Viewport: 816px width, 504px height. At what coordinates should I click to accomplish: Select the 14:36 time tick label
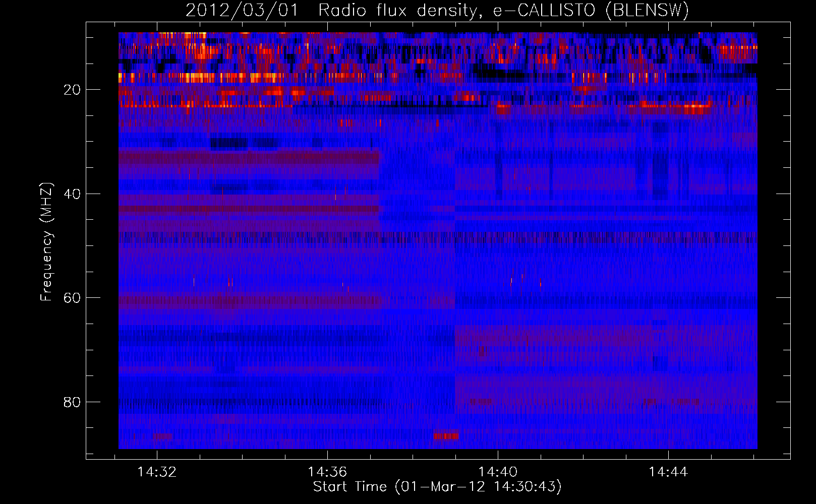pyautogui.click(x=327, y=472)
